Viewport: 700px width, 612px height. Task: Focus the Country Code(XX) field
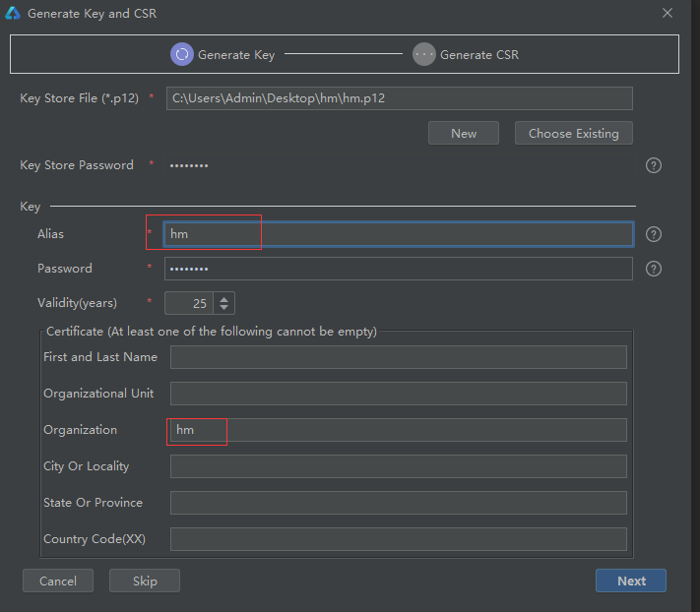coord(399,539)
